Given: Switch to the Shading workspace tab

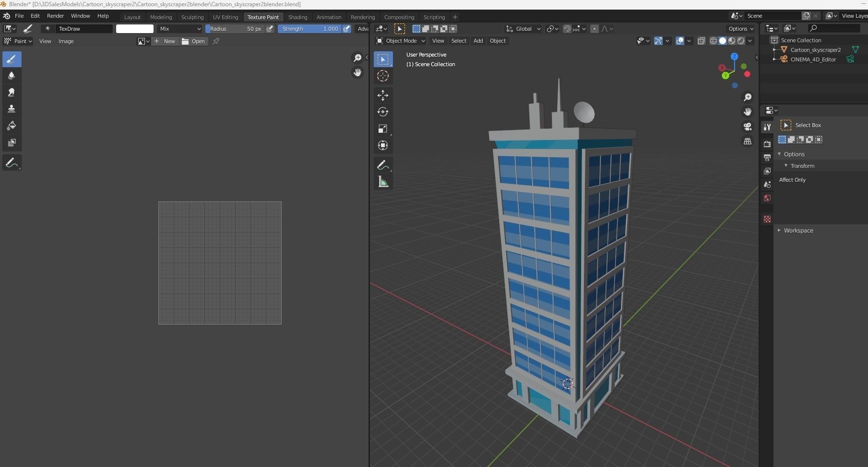Looking at the screenshot, I should coord(297,17).
